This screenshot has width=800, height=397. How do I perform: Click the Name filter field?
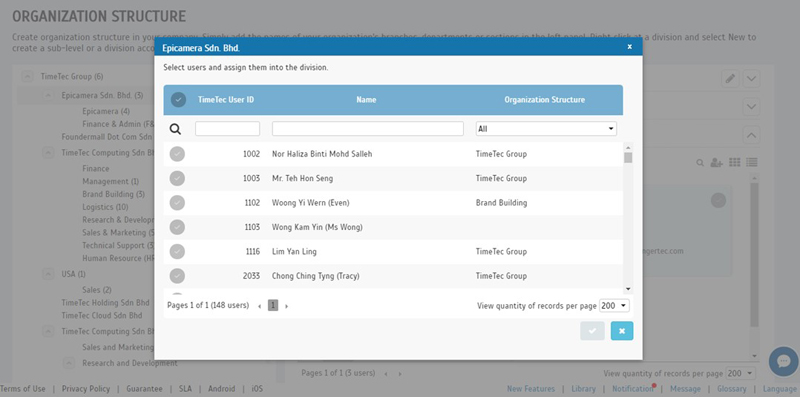point(368,129)
